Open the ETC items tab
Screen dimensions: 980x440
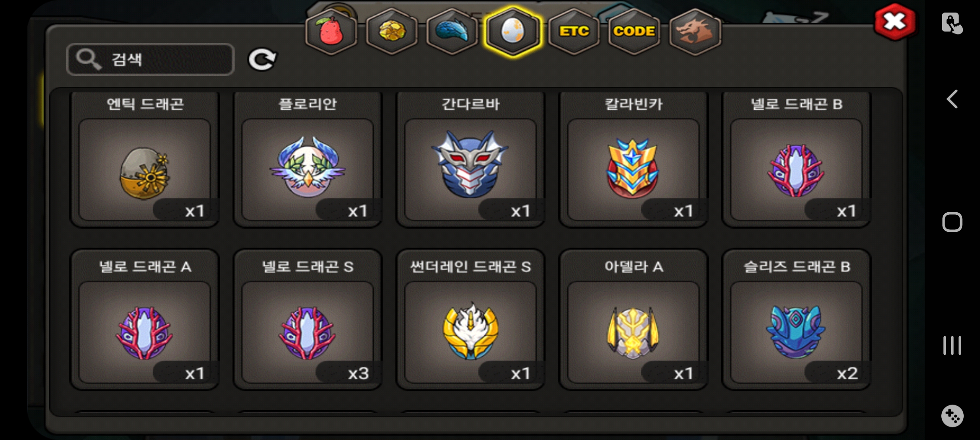coord(574,31)
